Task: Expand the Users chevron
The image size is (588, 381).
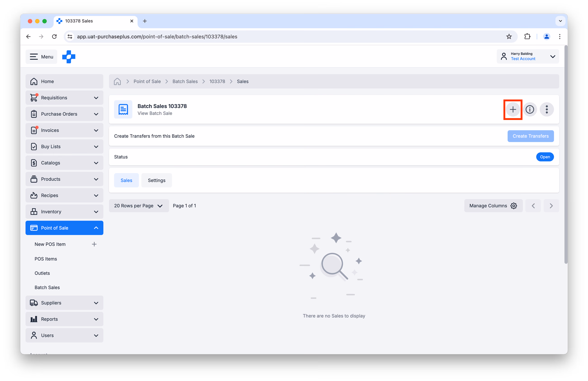Action: 96,336
